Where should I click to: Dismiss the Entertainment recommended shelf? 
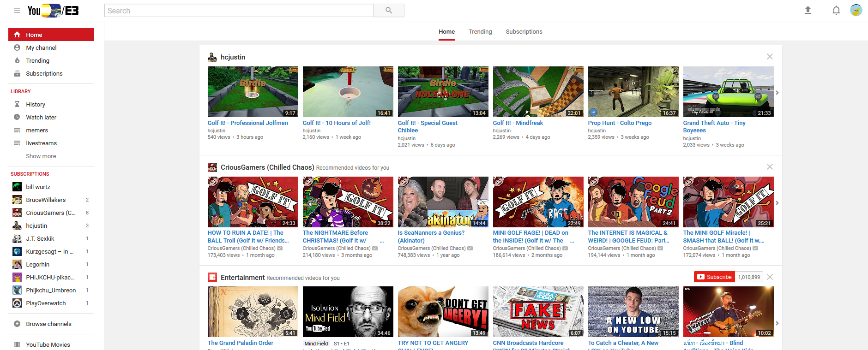(770, 277)
